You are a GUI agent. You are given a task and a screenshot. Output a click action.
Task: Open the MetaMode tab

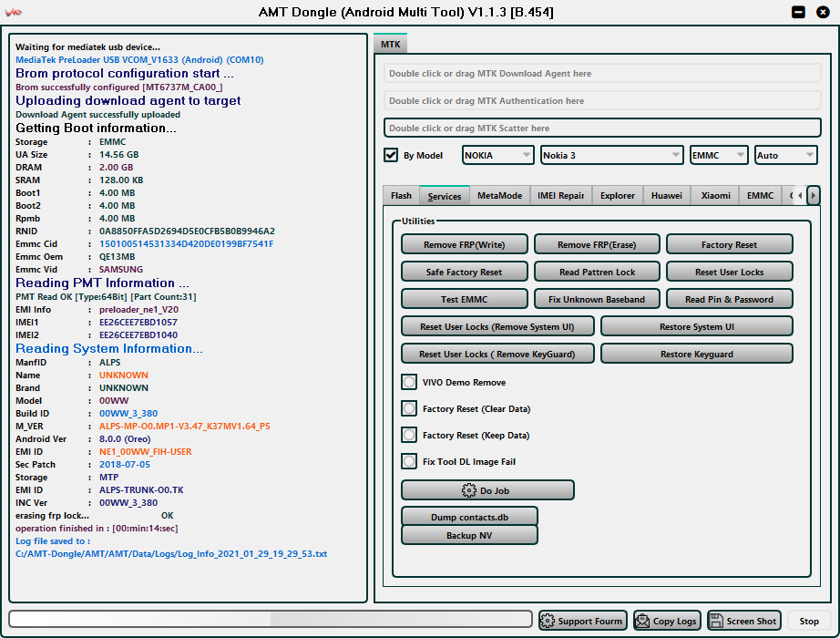[x=499, y=196]
